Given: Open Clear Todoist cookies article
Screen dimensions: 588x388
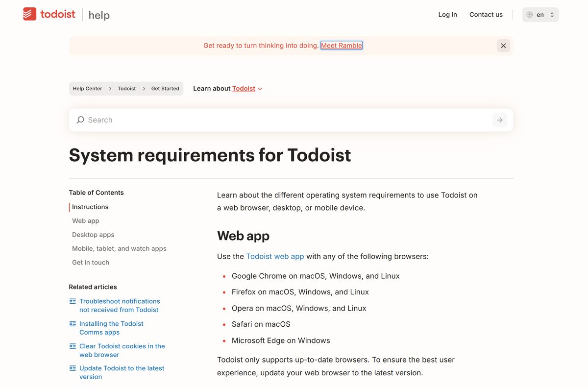Looking at the screenshot, I should pyautogui.click(x=122, y=350).
